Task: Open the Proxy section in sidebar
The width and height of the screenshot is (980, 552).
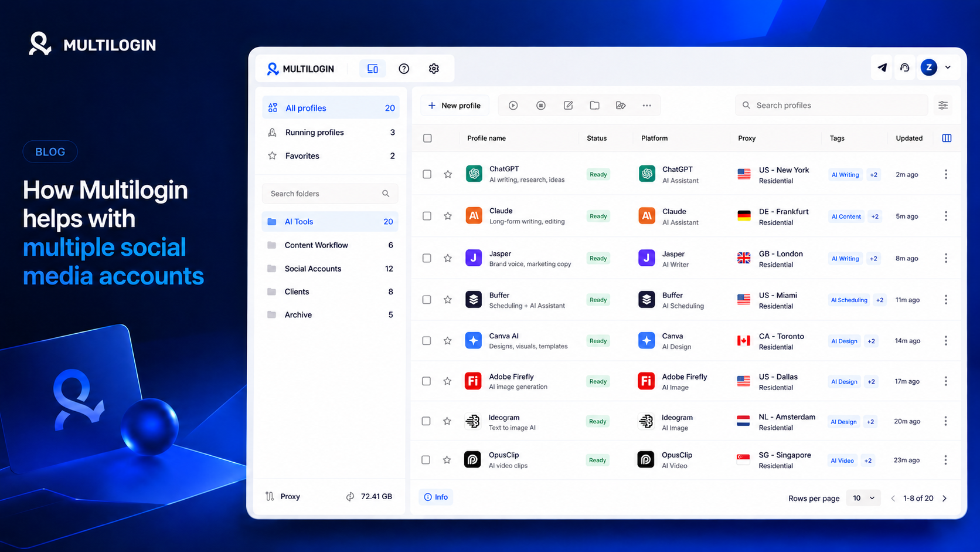Action: click(283, 496)
